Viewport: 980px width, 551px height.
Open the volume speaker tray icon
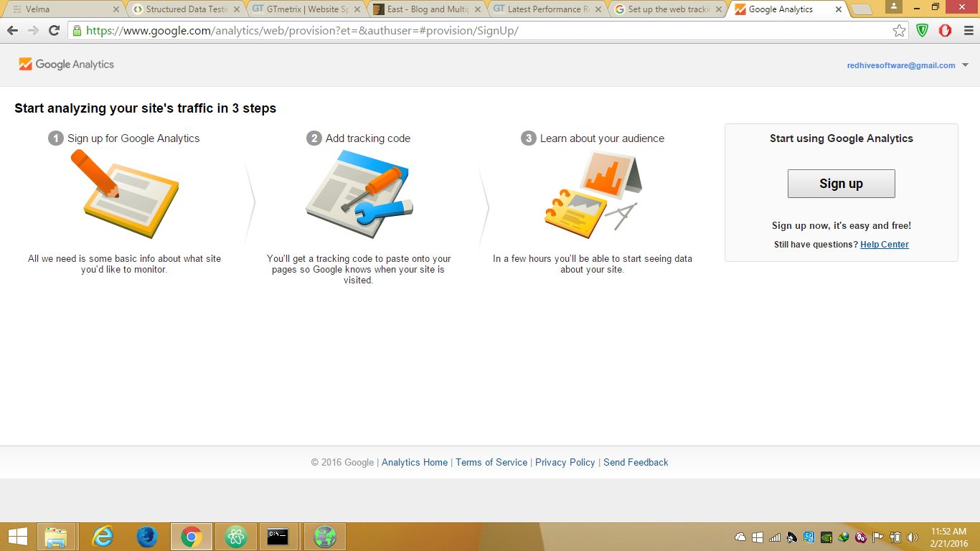click(x=912, y=537)
